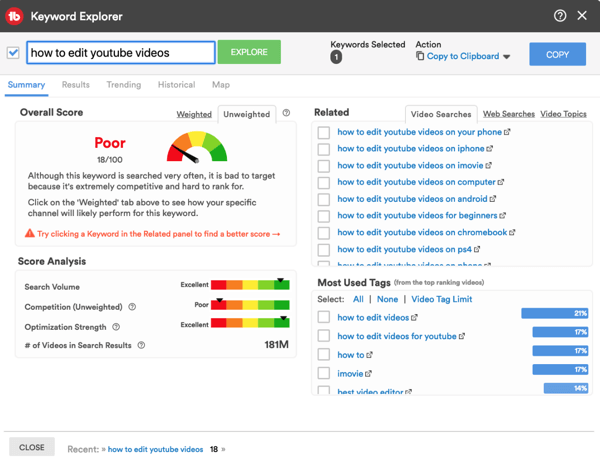Open the Trending tab

[x=124, y=85]
